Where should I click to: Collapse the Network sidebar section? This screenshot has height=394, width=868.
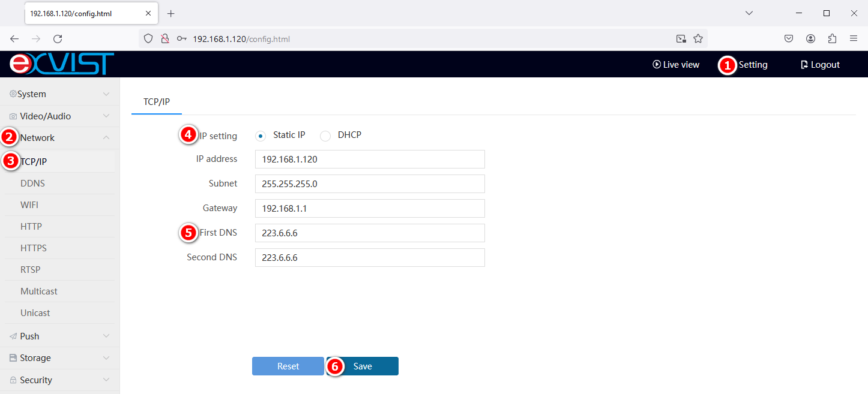coord(60,138)
